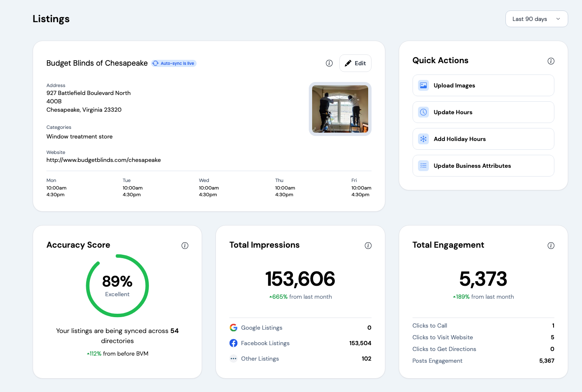Click the chevron in date range selector
The height and width of the screenshot is (392, 582).
click(x=558, y=19)
